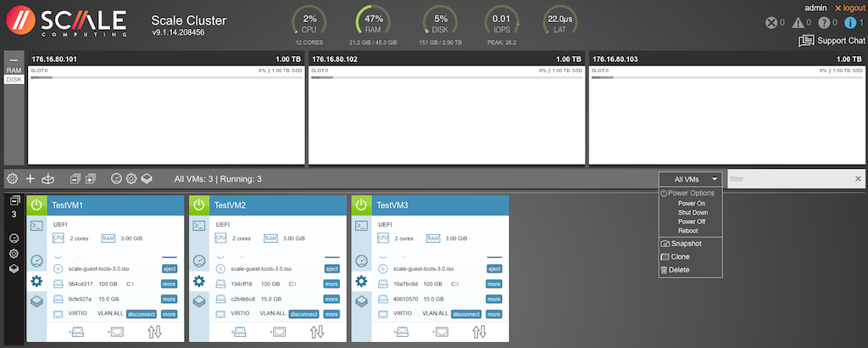Open TestVM2 settings gear icon
This screenshot has width=868, height=348.
pyautogui.click(x=198, y=281)
